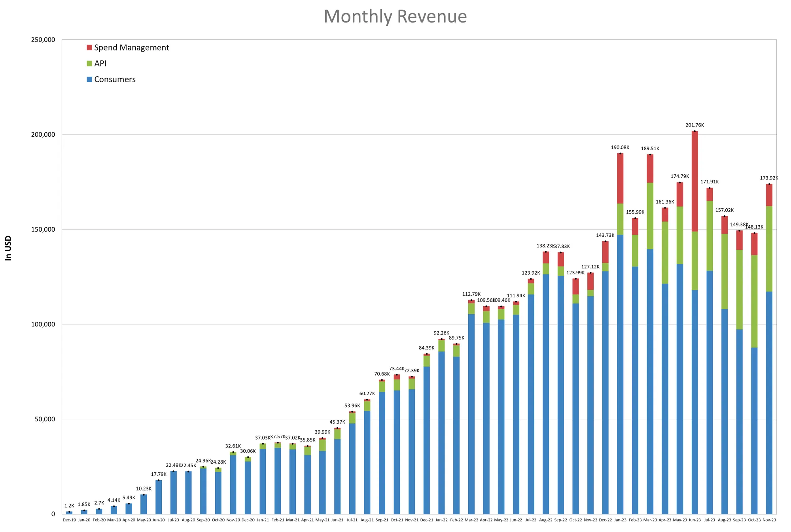Image resolution: width=791 pixels, height=532 pixels.
Task: Select the Mar-22 blue Consumers bar
Action: (x=471, y=413)
